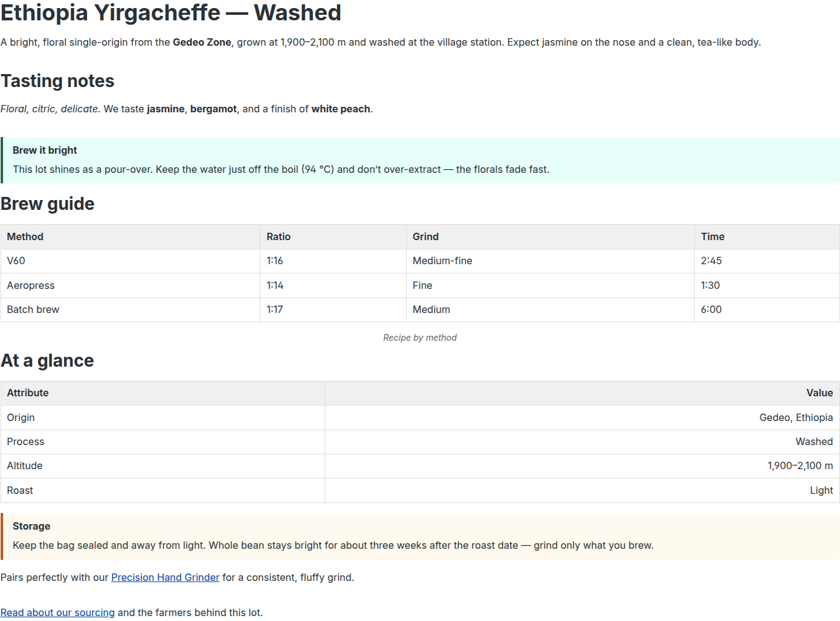This screenshot has width=840, height=621.
Task: Click the 'Gedeo, Ethiopia' value cell
Action: coord(582,418)
